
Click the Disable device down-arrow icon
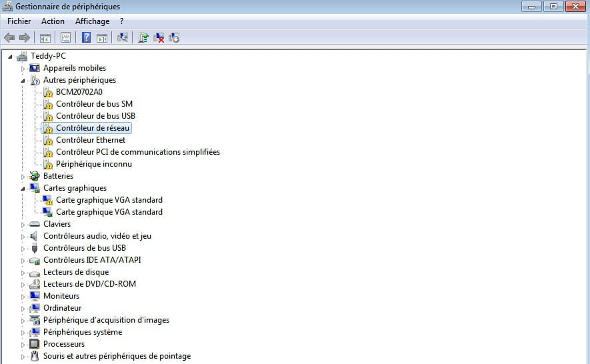tap(174, 37)
